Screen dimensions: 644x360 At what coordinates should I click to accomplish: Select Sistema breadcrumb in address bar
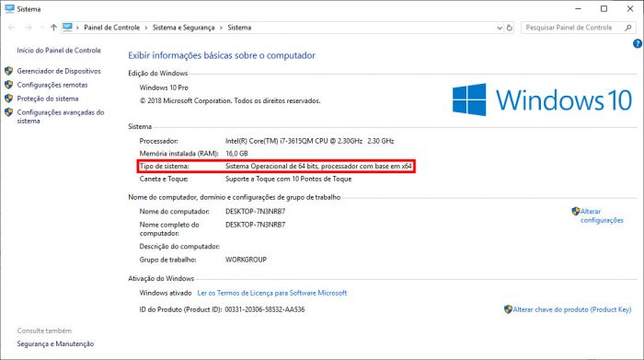pyautogui.click(x=239, y=28)
